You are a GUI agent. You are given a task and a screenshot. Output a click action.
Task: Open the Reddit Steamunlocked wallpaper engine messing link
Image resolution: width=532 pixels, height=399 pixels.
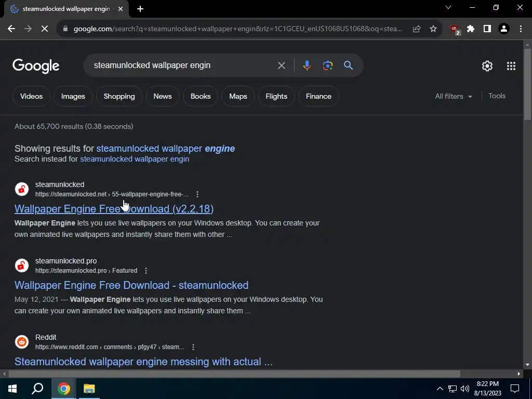pos(143,362)
